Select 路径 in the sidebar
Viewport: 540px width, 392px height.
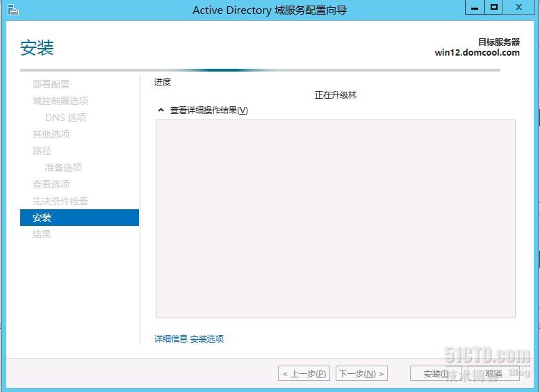pyautogui.click(x=42, y=151)
